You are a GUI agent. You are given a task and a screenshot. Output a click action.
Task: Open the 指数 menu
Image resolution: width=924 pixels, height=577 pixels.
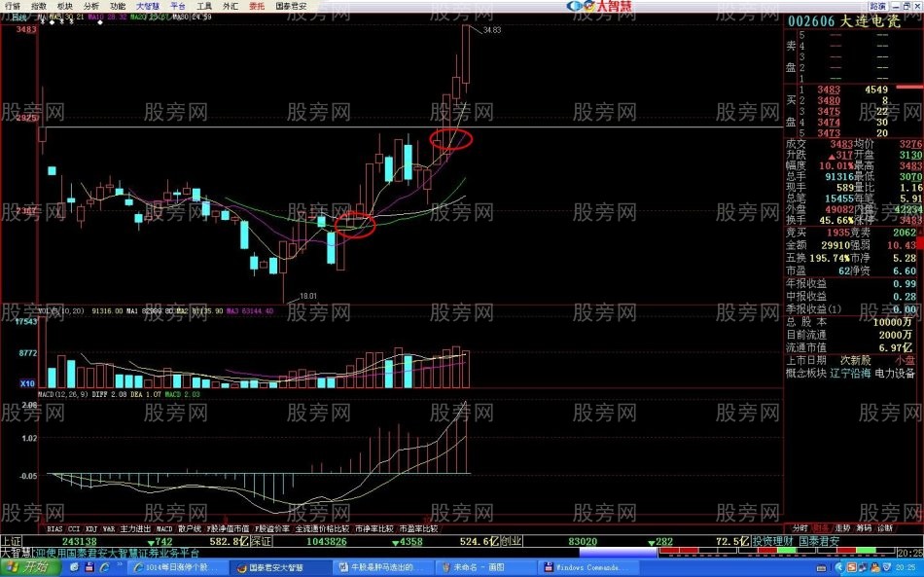click(39, 6)
